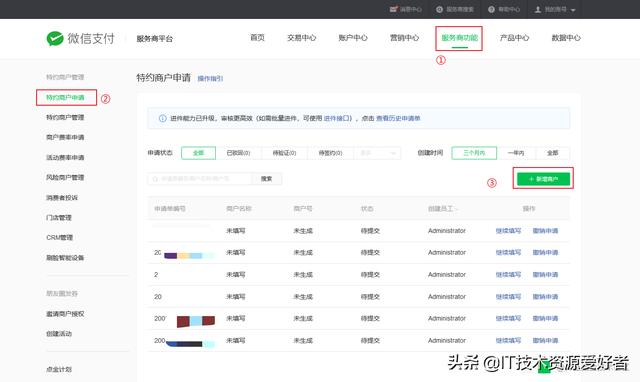Click the blue info icon in notice banner
Screen dimensions: 640x382
click(x=162, y=118)
